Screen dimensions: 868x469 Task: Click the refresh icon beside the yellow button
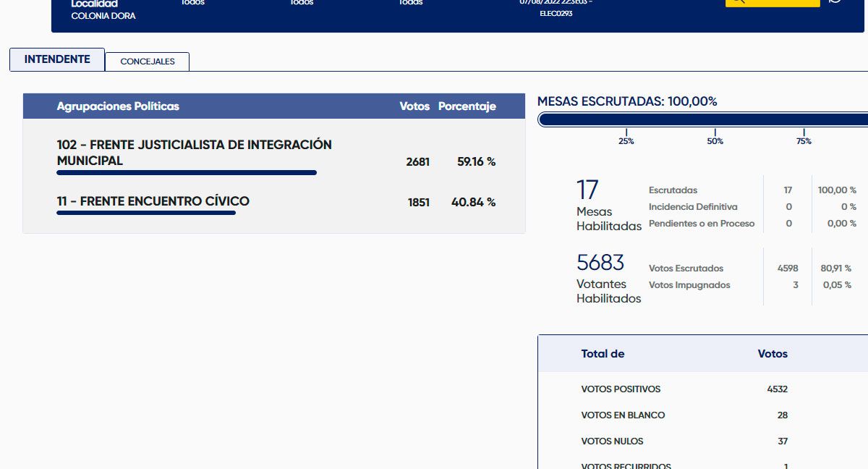pos(835,2)
